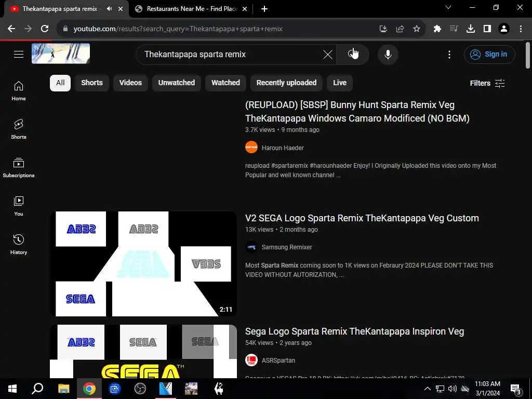Open media control icon in toolbar
532x399 pixels.
(454, 29)
